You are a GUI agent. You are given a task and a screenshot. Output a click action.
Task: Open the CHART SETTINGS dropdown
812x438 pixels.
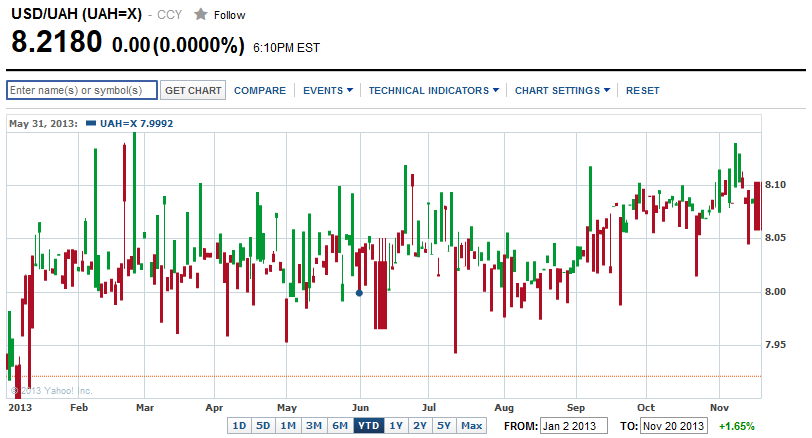[x=562, y=91]
